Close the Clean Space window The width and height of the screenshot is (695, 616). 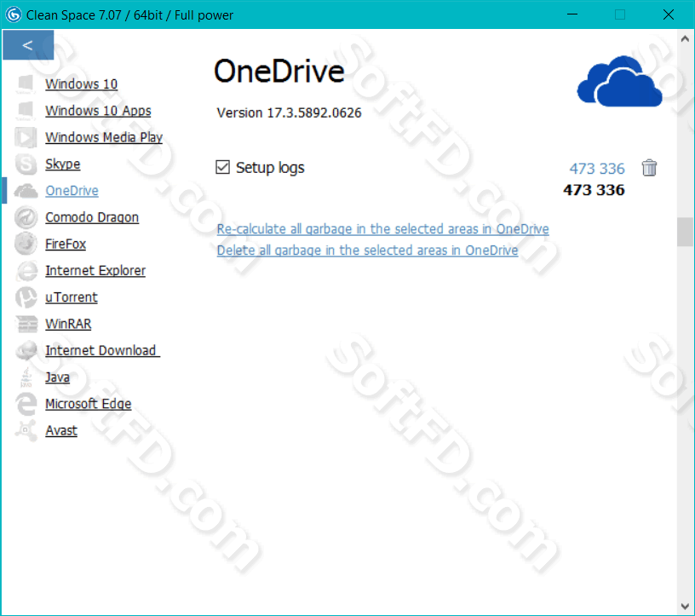point(669,14)
